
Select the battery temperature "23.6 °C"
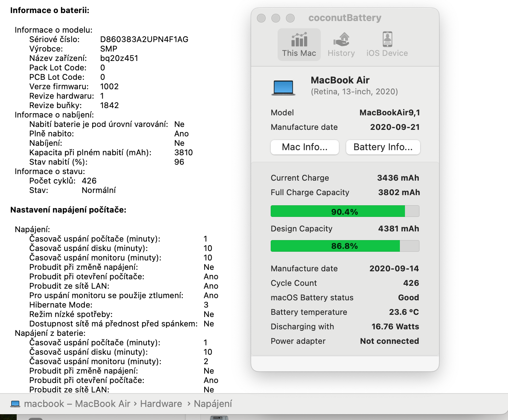[x=404, y=312]
